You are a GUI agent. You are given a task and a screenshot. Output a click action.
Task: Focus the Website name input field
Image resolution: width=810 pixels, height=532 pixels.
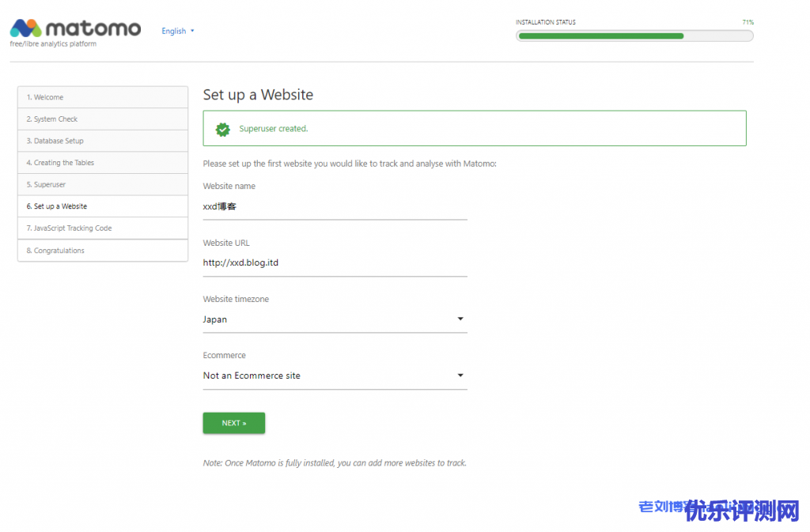click(335, 207)
